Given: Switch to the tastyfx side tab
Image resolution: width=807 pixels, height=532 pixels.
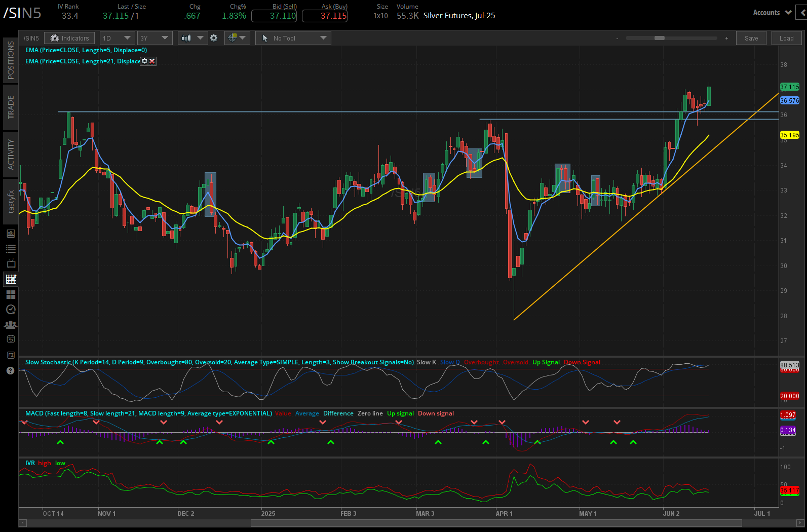Looking at the screenshot, I should point(11,202).
